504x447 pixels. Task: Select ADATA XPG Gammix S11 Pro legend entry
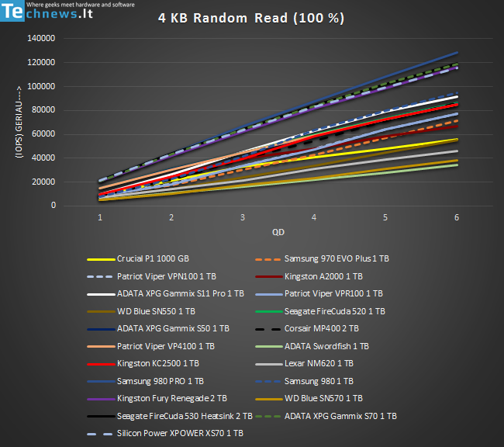point(165,294)
